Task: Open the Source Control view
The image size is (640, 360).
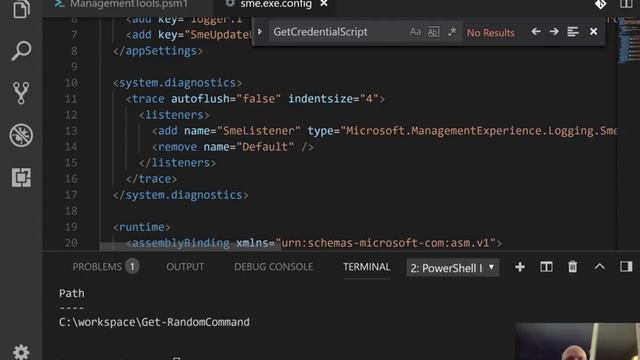Action: 21,93
